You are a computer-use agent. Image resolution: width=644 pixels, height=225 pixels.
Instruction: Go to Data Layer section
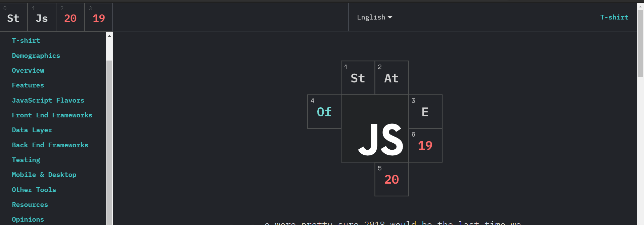tap(32, 130)
